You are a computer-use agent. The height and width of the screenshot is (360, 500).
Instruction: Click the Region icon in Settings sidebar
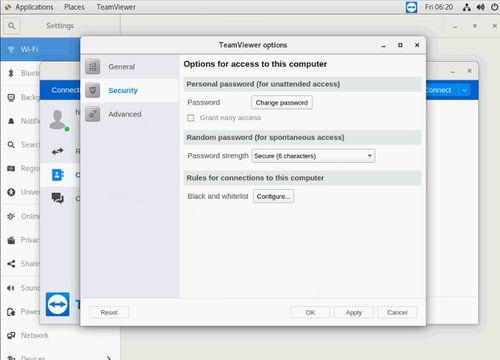click(11, 168)
